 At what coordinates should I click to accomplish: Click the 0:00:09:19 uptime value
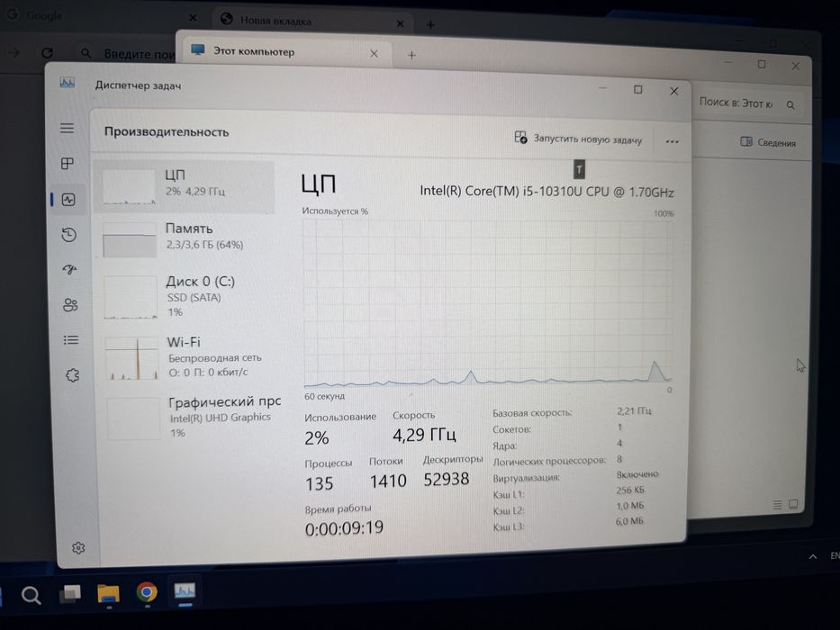click(344, 528)
